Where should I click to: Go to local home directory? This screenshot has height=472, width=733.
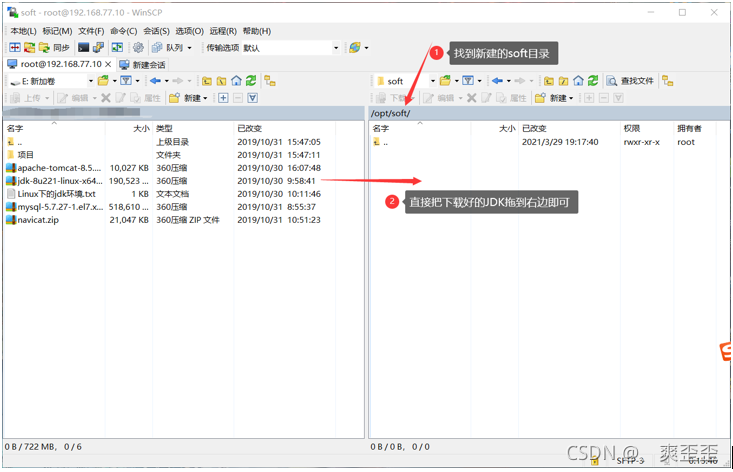coord(237,81)
